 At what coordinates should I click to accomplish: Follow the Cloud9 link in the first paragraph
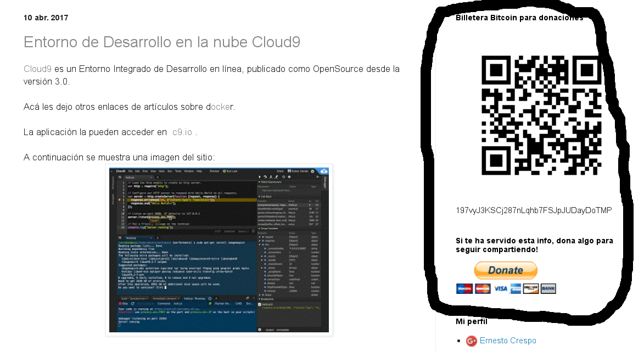37,69
